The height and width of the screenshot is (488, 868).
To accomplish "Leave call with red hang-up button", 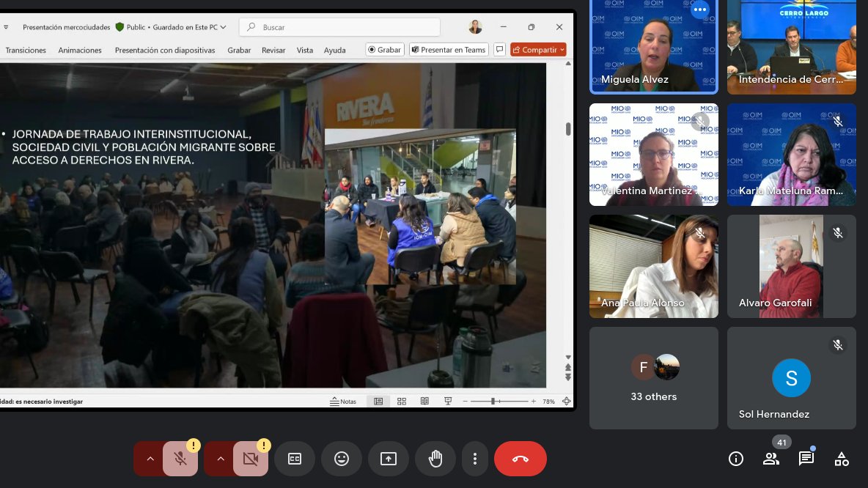I will (521, 459).
